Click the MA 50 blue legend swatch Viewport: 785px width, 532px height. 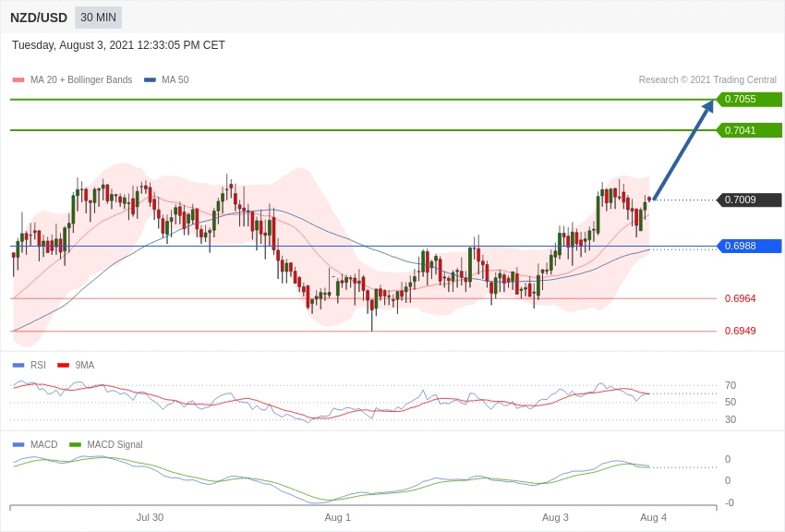pyautogui.click(x=150, y=79)
